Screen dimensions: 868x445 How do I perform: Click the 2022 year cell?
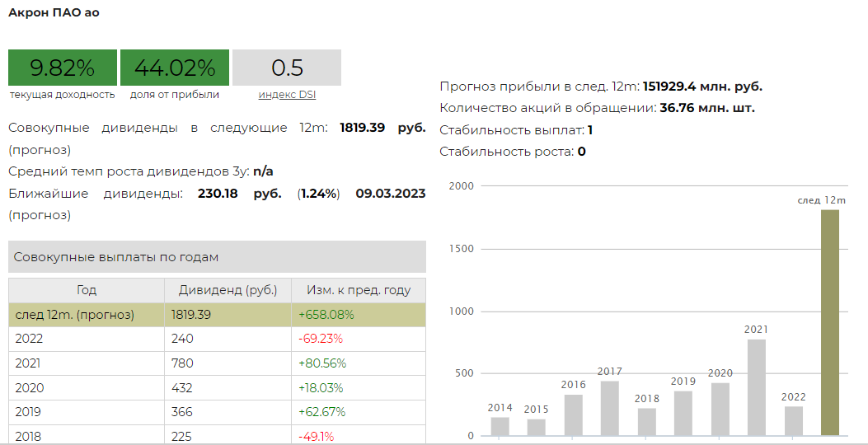87,339
